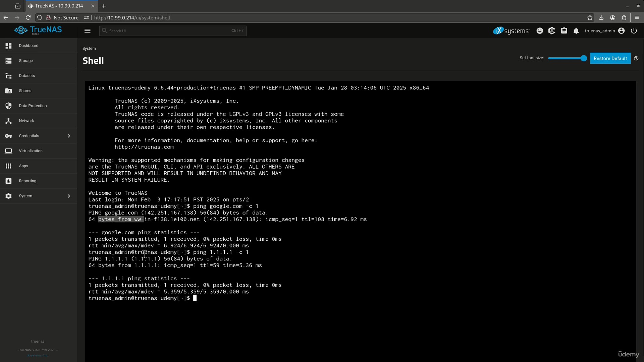The image size is (644, 362).
Task: Select Virtualization in the sidebar
Action: [x=39, y=151]
